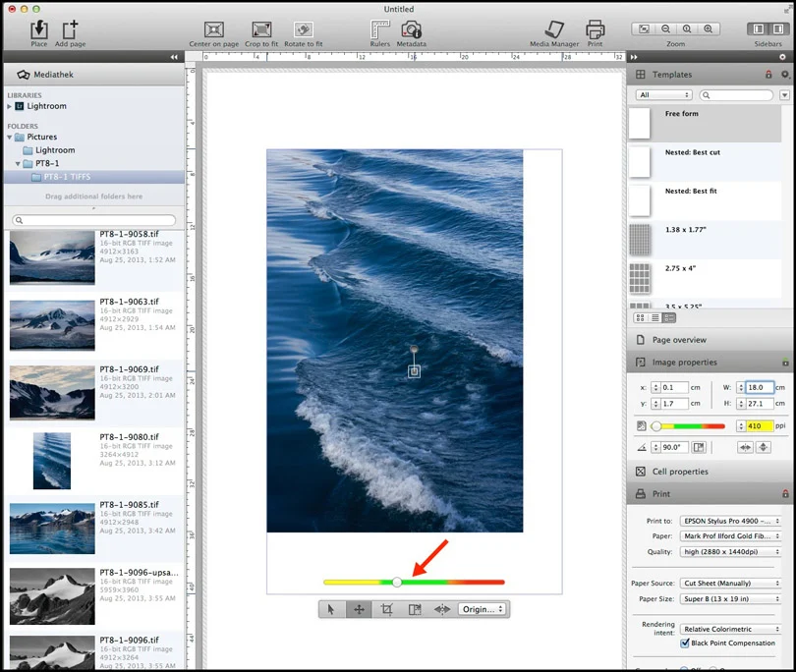
Task: Open the Paper Source dropdown
Action: click(730, 584)
